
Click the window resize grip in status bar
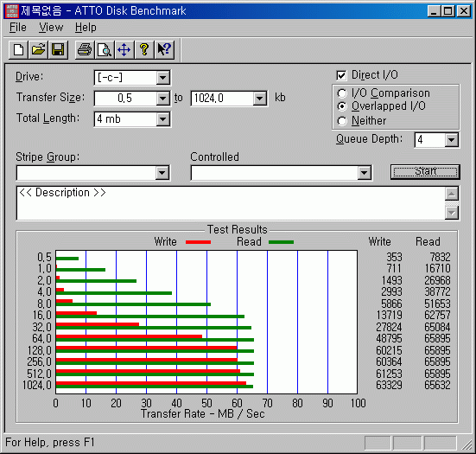tap(466, 444)
